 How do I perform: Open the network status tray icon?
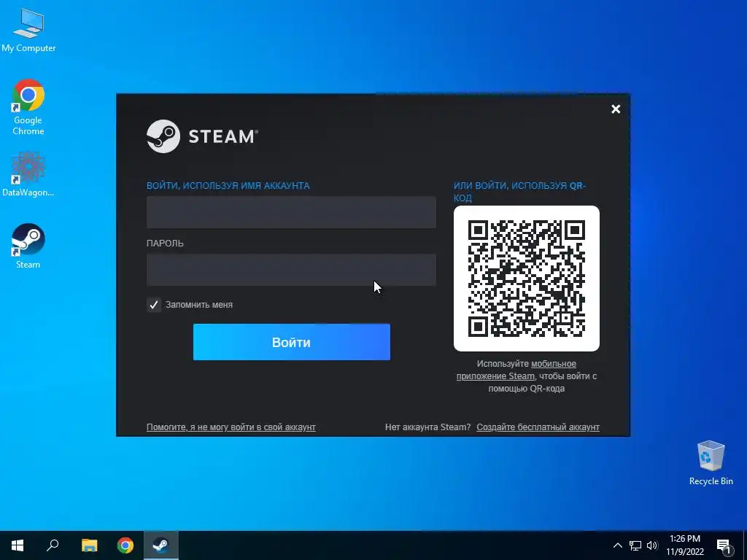(635, 545)
